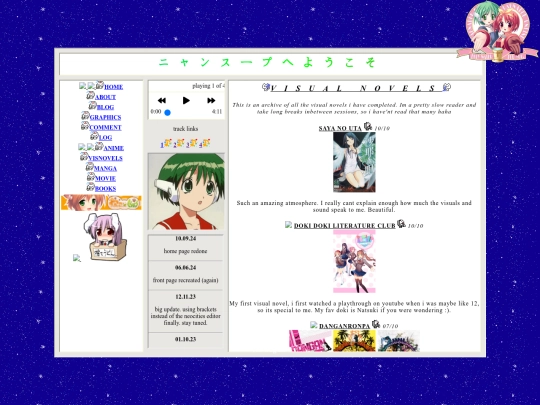Click the mascot icon beside VISNOVELS

point(84,156)
